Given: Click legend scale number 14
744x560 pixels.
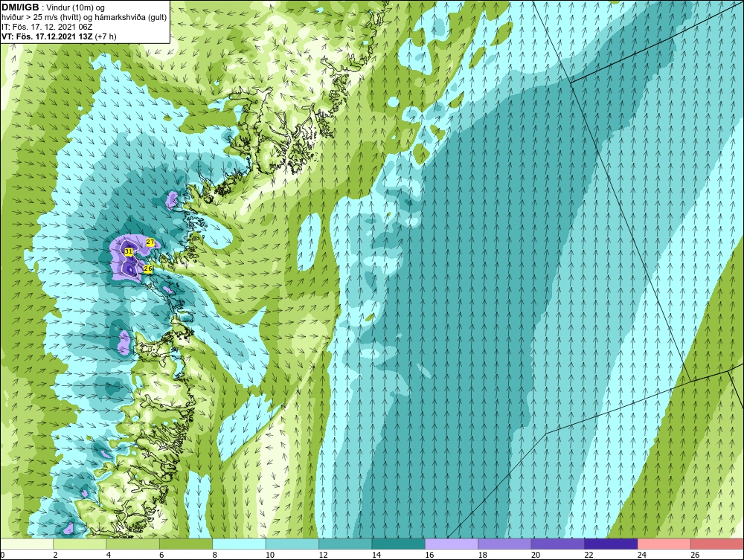Looking at the screenshot, I should pyautogui.click(x=376, y=555).
